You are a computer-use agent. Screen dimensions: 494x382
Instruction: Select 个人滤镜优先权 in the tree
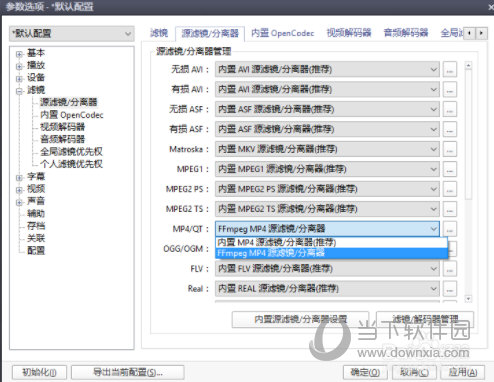71,164
